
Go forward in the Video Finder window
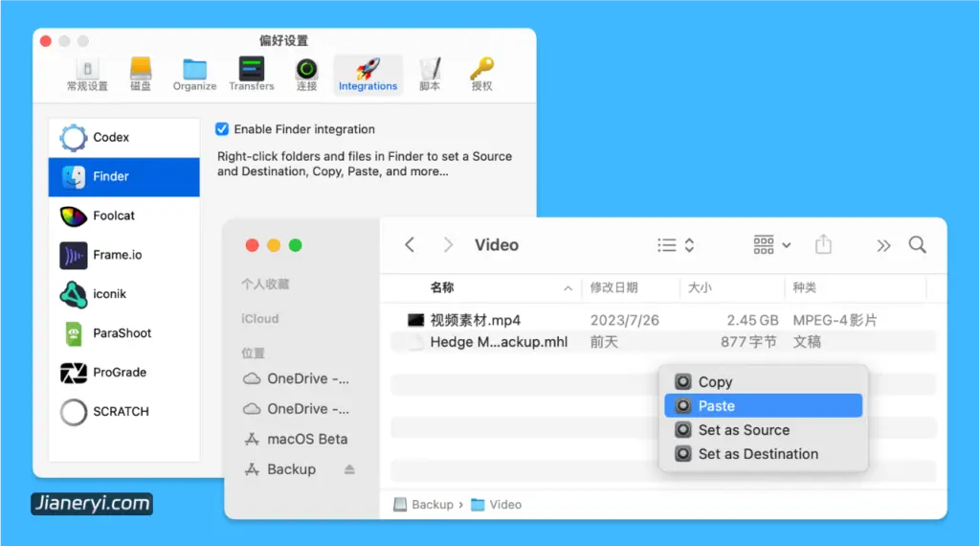(x=448, y=244)
